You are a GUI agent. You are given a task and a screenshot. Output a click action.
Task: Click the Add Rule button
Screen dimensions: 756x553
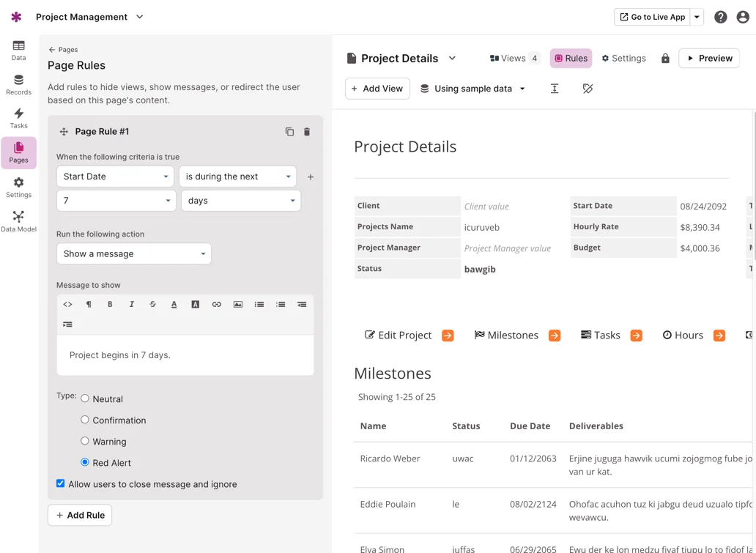pos(80,515)
